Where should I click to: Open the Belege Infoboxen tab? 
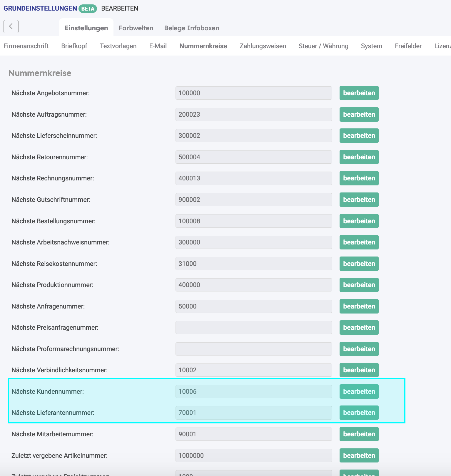(x=191, y=28)
